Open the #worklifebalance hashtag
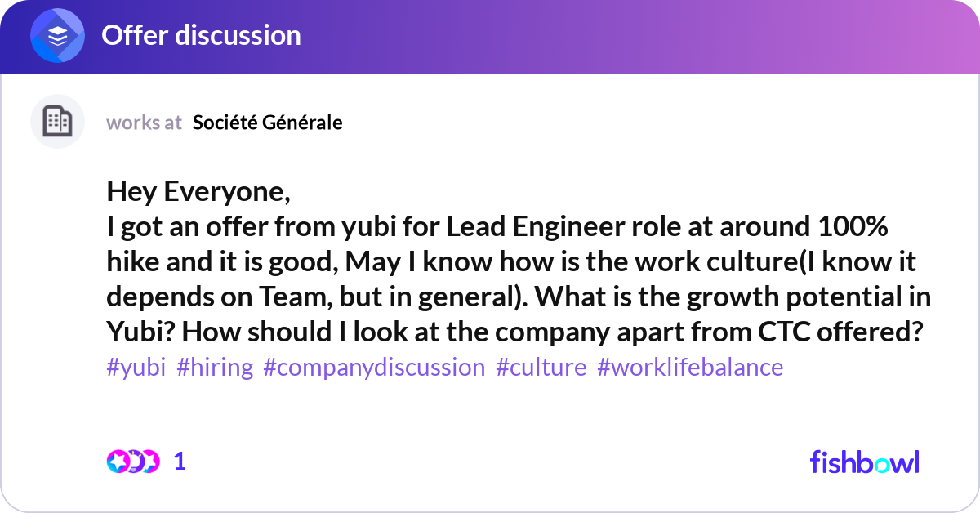Viewport: 980px width, 513px height. click(690, 368)
